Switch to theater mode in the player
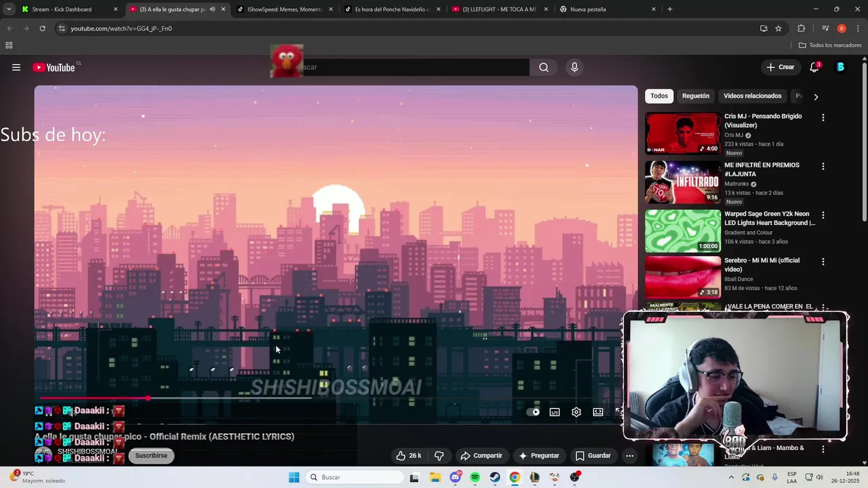 [598, 412]
